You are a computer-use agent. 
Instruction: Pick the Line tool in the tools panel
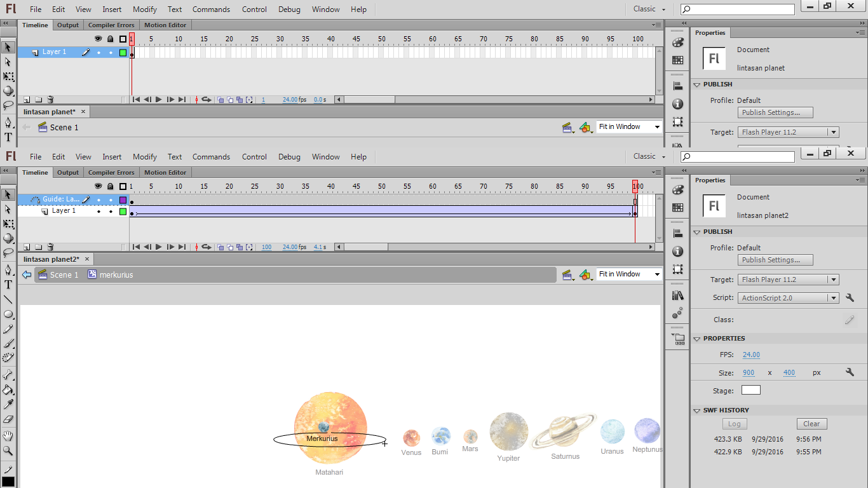click(8, 299)
